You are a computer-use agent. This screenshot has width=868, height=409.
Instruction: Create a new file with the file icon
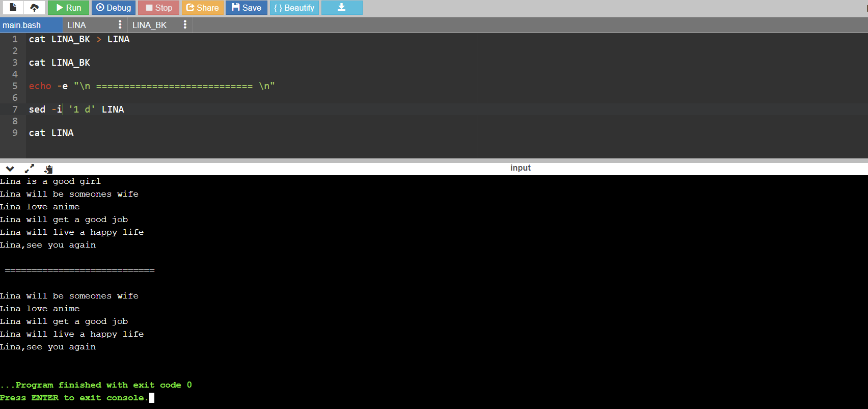click(x=13, y=8)
